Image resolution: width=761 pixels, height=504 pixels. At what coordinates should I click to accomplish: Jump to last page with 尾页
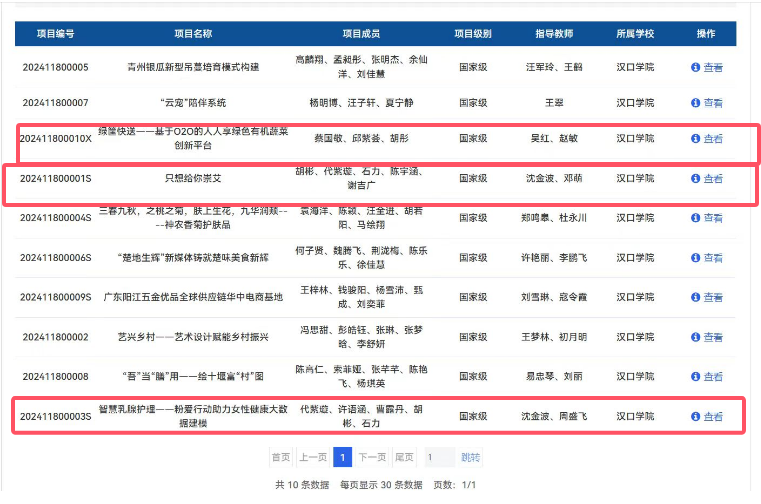pyautogui.click(x=404, y=457)
